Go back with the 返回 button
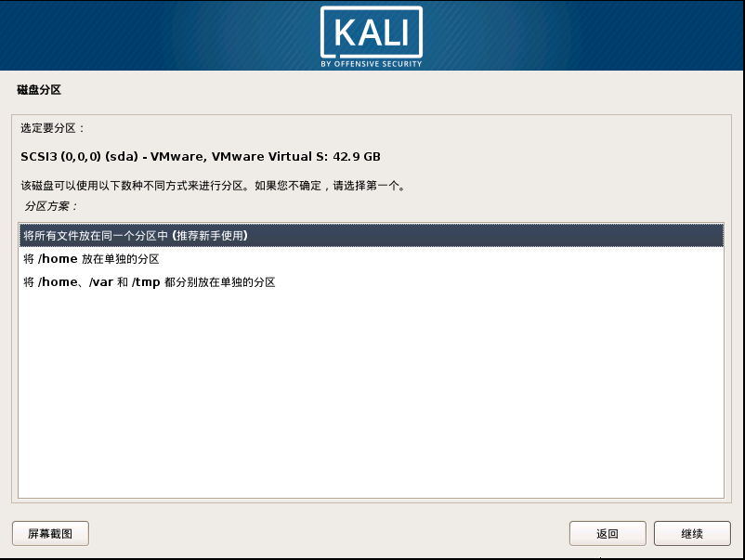The width and height of the screenshot is (745, 560). tap(608, 533)
